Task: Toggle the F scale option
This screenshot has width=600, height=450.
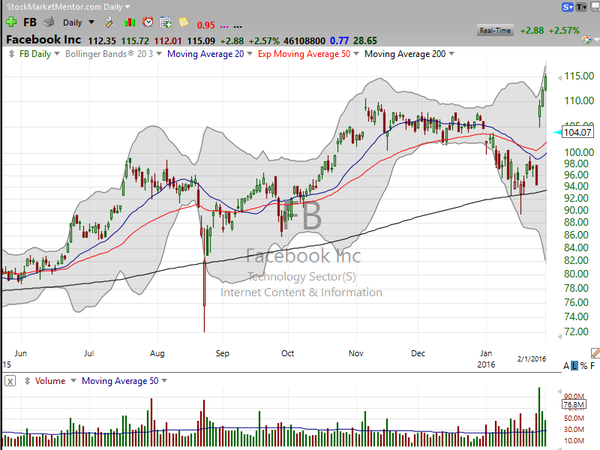Action: [x=592, y=366]
